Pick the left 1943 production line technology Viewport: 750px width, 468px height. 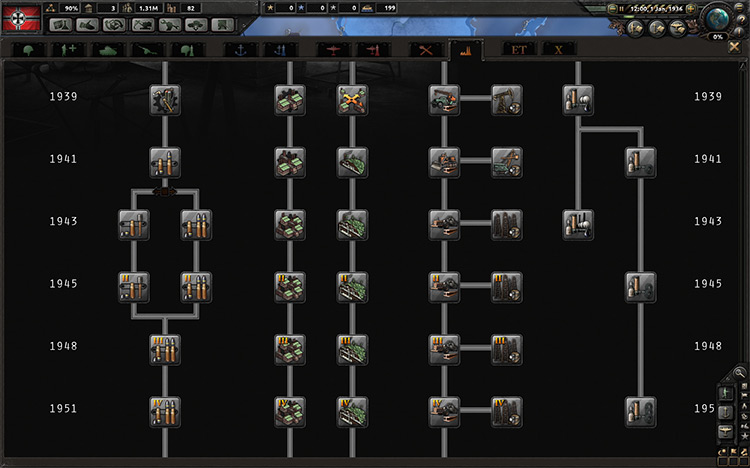[133, 224]
